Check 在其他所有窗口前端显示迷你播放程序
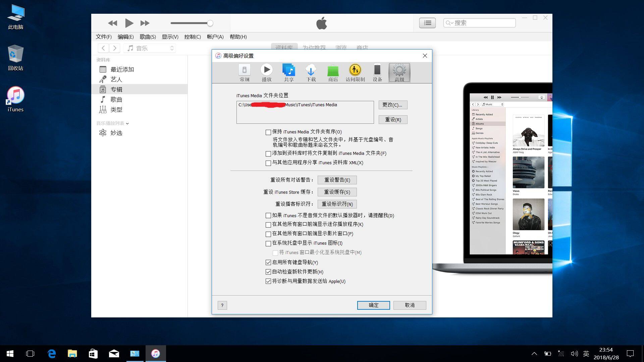 click(x=268, y=225)
